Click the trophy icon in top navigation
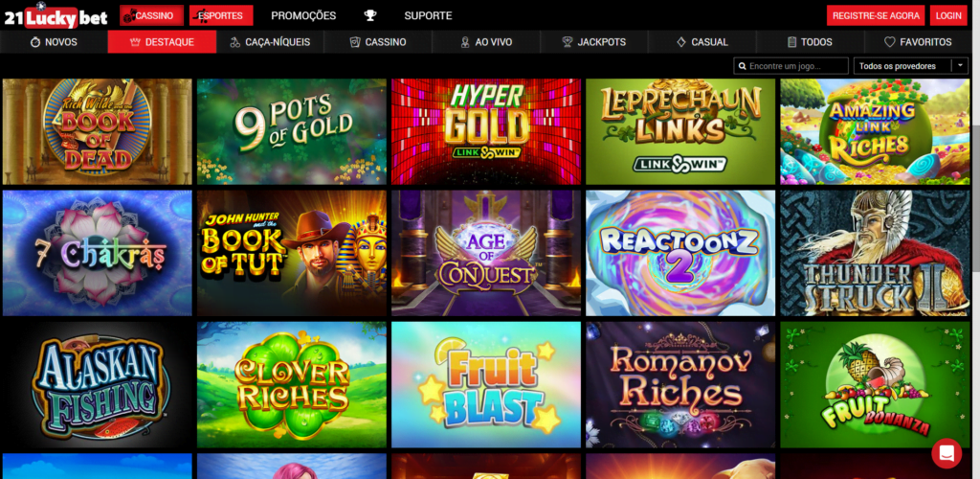Image resolution: width=980 pixels, height=479 pixels. [370, 15]
